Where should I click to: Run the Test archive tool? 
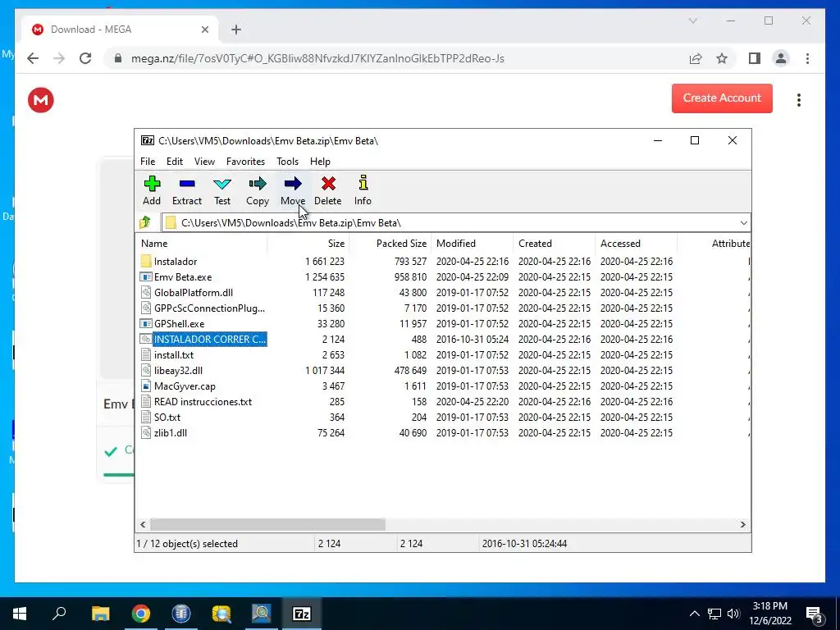222,184
